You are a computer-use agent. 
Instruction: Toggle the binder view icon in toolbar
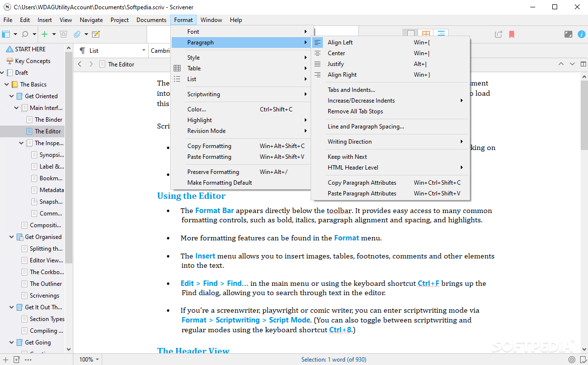coord(6,34)
